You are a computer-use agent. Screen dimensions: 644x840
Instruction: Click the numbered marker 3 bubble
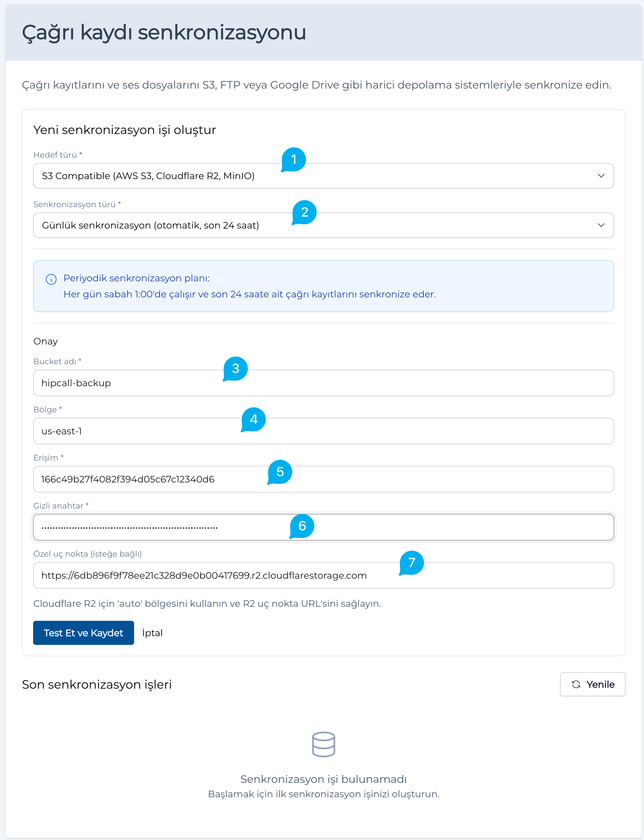pyautogui.click(x=235, y=369)
